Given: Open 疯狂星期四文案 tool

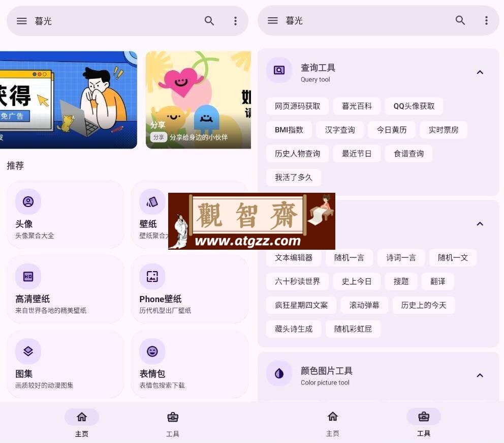Looking at the screenshot, I should 301,305.
